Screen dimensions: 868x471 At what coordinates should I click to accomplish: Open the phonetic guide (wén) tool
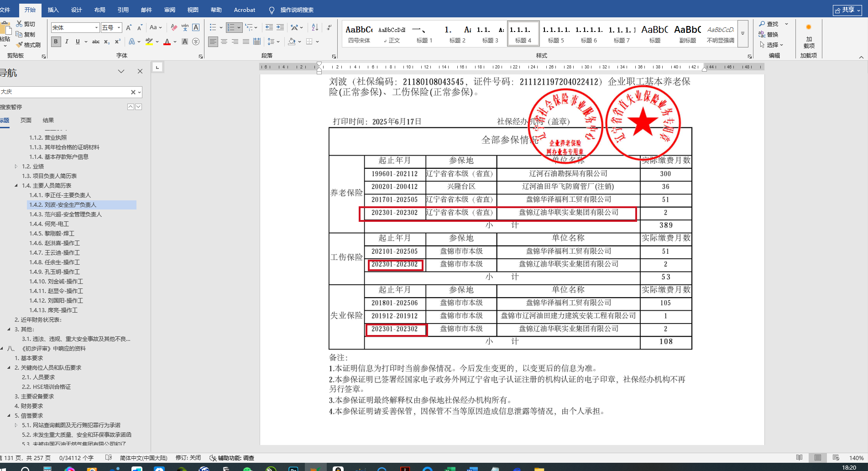pyautogui.click(x=185, y=28)
